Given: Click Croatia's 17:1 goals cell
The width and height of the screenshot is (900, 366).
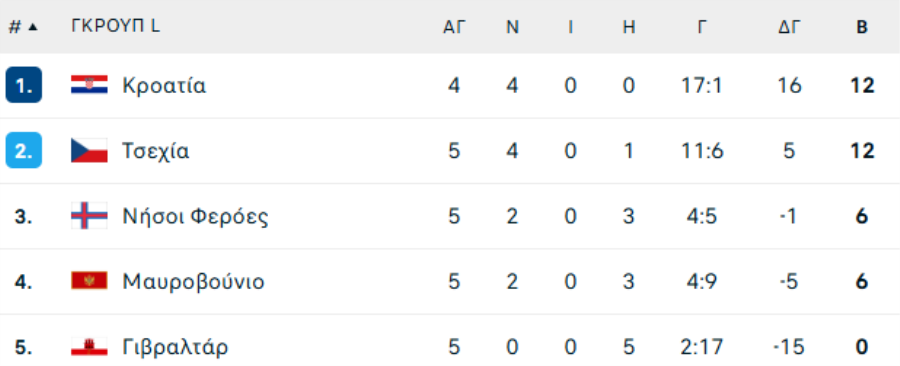Looking at the screenshot, I should (x=701, y=85).
